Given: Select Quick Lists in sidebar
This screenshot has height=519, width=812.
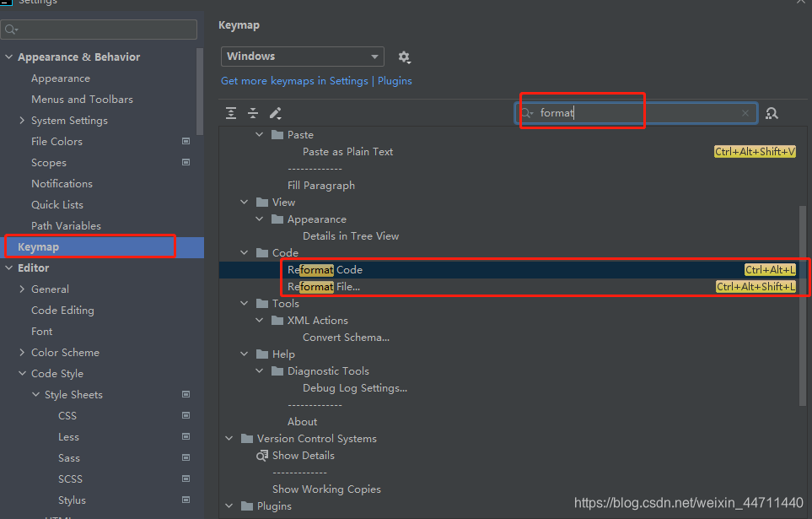Looking at the screenshot, I should pos(57,205).
